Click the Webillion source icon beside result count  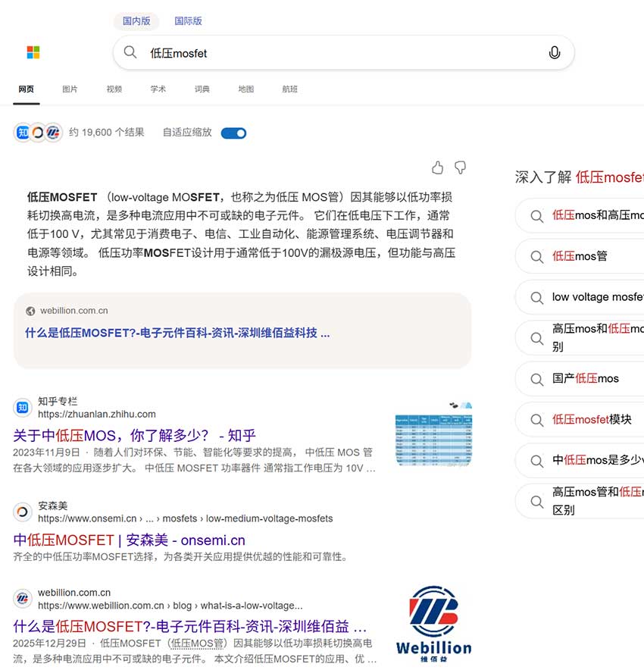pos(53,133)
